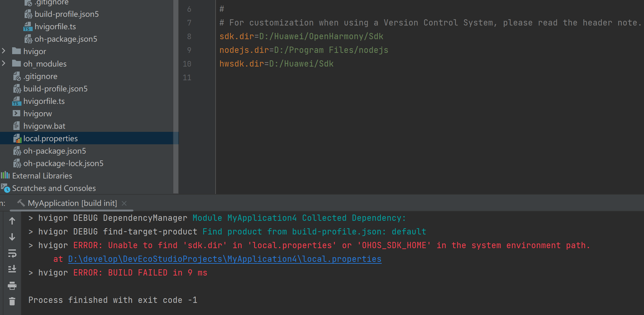Select build-profile.json5 in project tree

coord(55,89)
